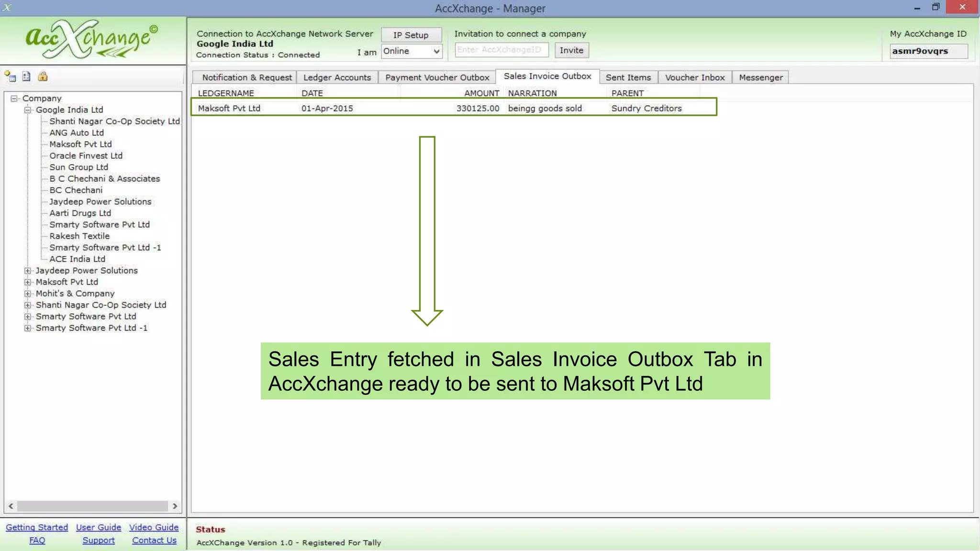Click the Sundry Creditors parent cell
980x551 pixels.
coord(646,109)
